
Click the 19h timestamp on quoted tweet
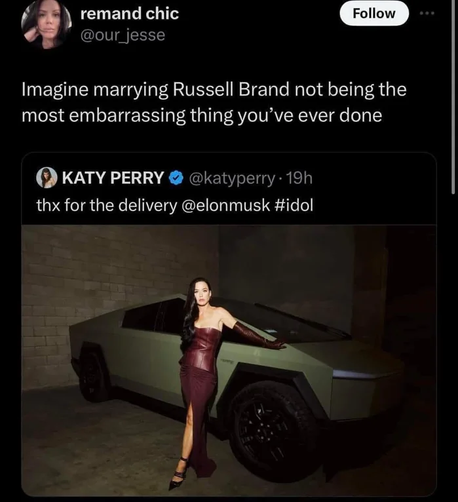(299, 178)
